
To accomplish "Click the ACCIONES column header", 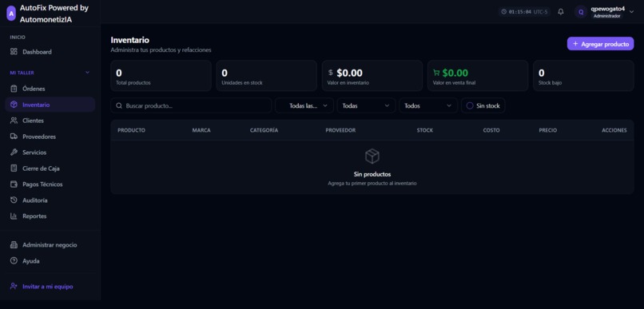I will 614,130.
